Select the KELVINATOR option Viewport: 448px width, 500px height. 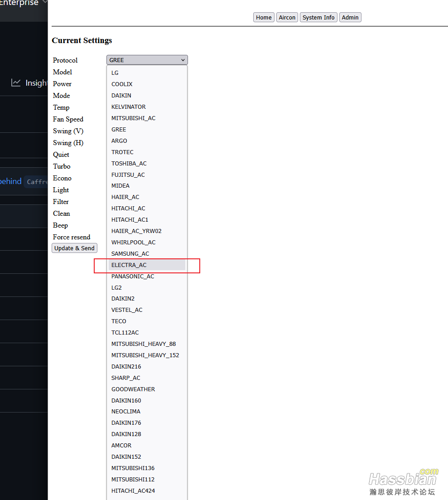(129, 107)
